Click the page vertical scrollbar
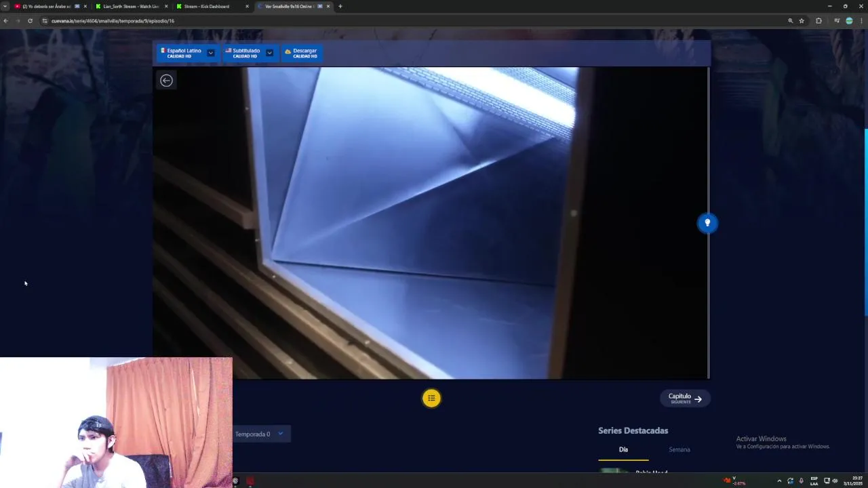The height and width of the screenshot is (488, 868). (x=866, y=222)
